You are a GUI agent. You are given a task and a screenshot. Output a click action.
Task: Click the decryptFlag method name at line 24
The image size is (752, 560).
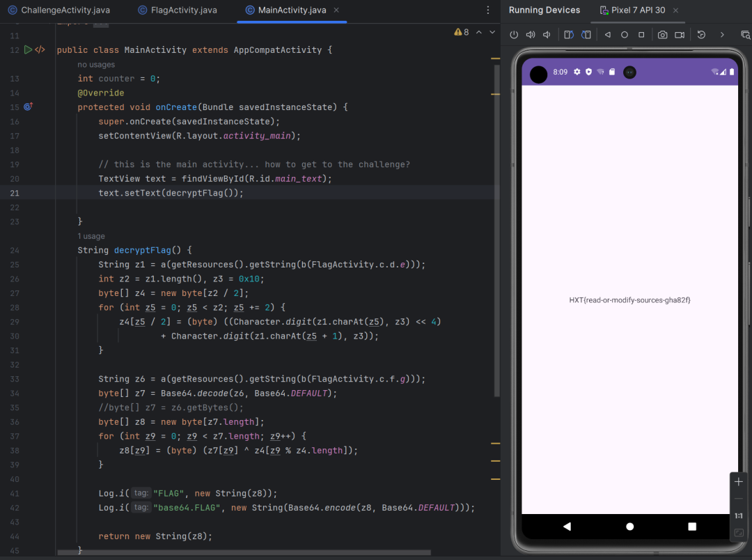point(143,250)
